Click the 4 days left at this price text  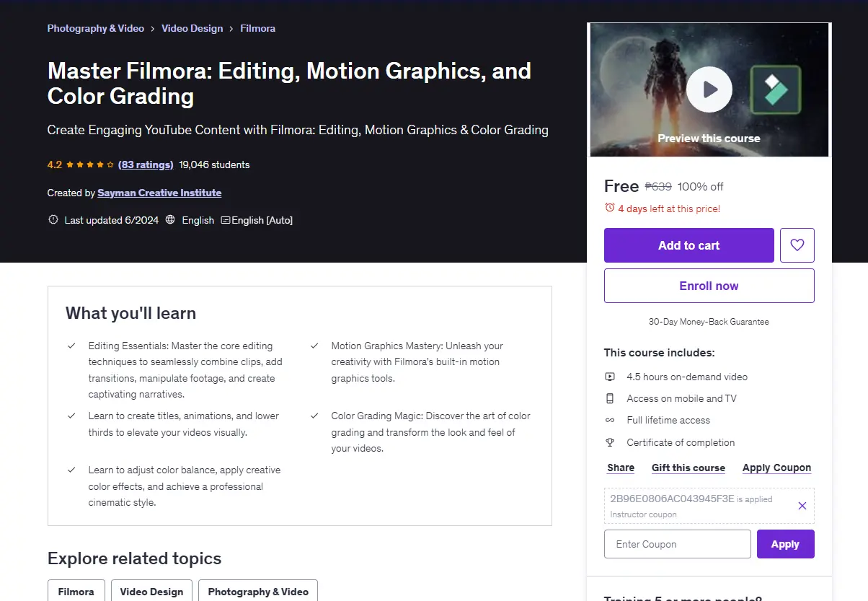(x=669, y=209)
